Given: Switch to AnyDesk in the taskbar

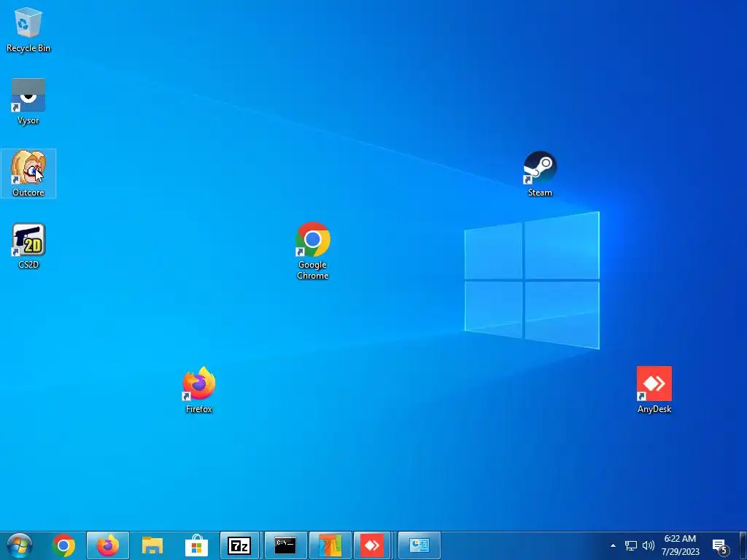Looking at the screenshot, I should pos(372,545).
